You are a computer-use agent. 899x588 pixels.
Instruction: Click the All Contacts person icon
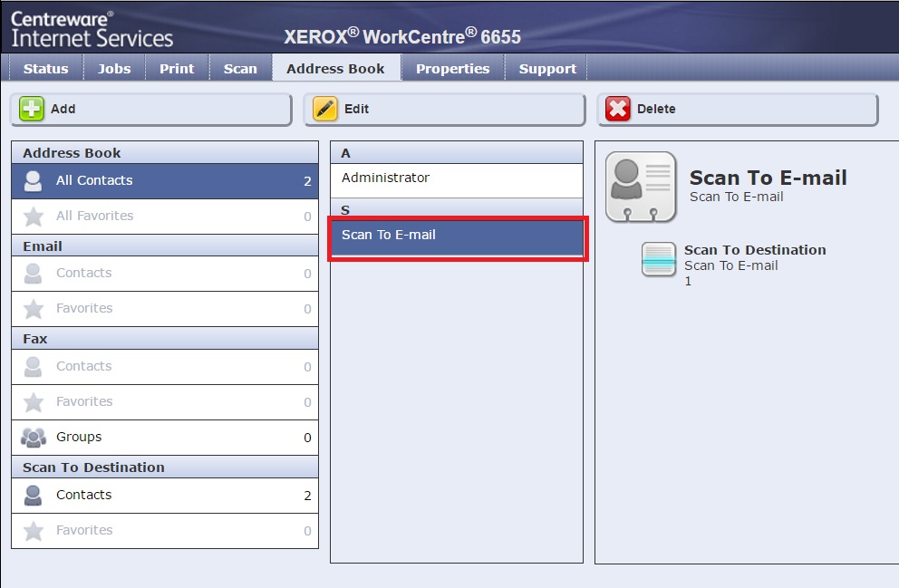tap(34, 181)
